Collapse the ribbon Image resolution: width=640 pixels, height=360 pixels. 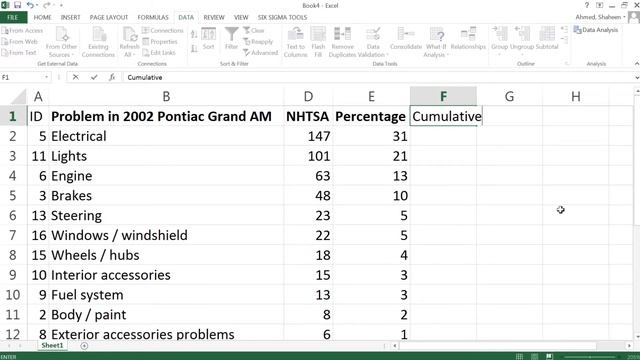[636, 64]
